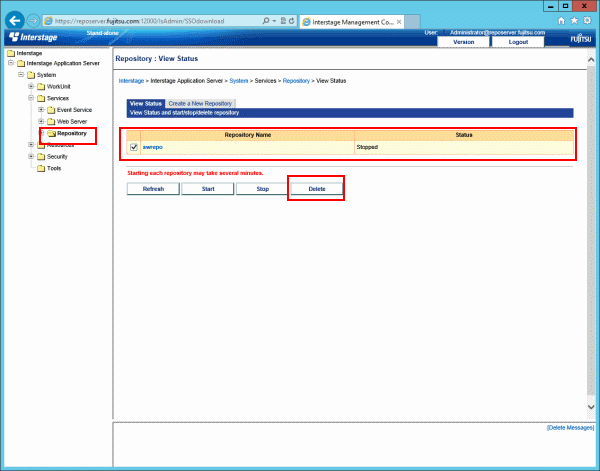Expand the Security tree node
The height and width of the screenshot is (471, 600).
(31, 156)
